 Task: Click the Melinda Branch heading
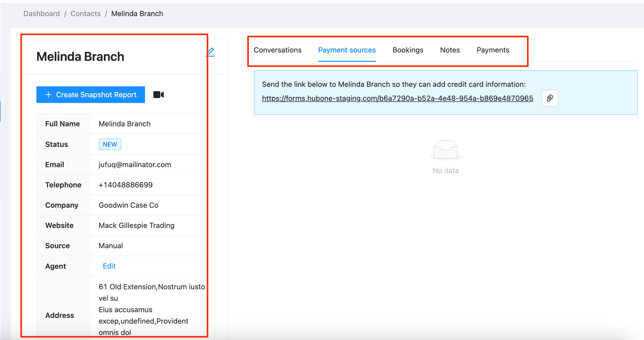tap(80, 56)
